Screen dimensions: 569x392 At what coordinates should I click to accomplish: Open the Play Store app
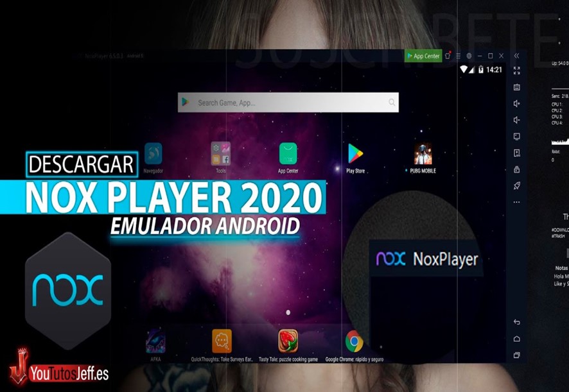tap(354, 152)
